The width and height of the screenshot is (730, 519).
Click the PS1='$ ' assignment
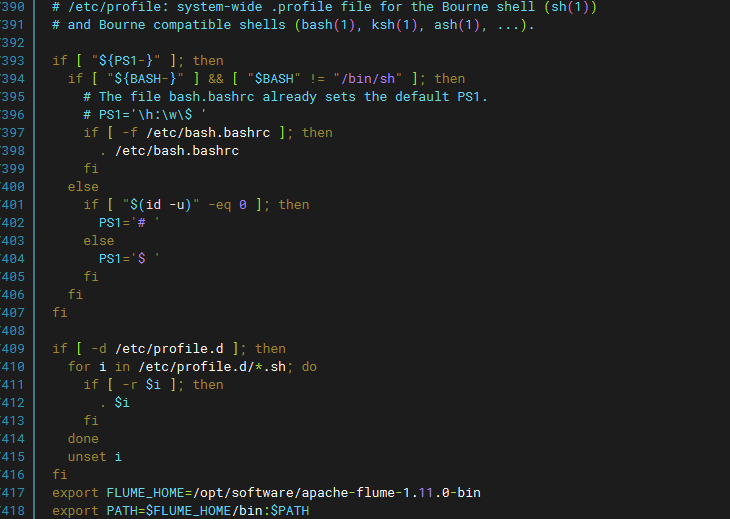click(129, 259)
